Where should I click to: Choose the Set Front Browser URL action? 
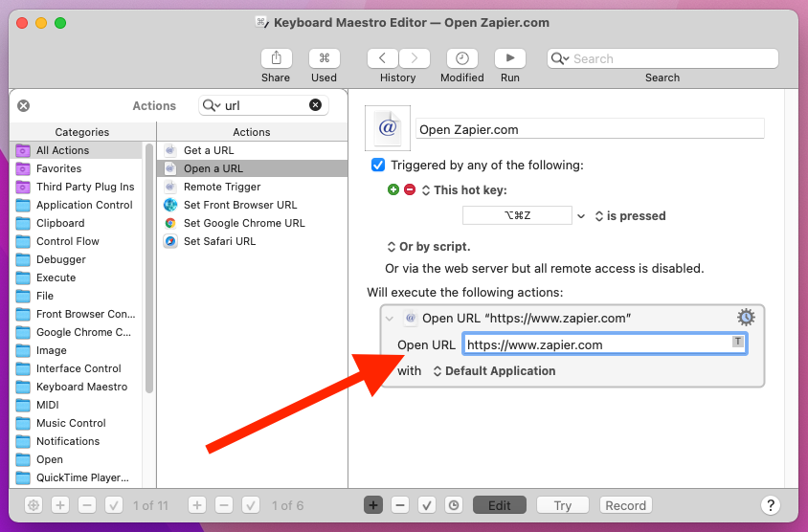pyautogui.click(x=252, y=205)
